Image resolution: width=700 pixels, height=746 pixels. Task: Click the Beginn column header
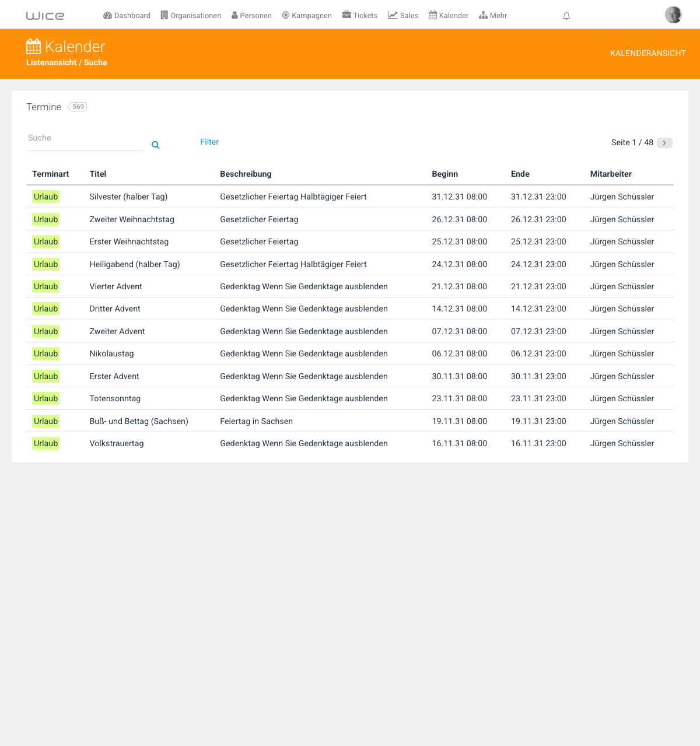[x=445, y=174]
